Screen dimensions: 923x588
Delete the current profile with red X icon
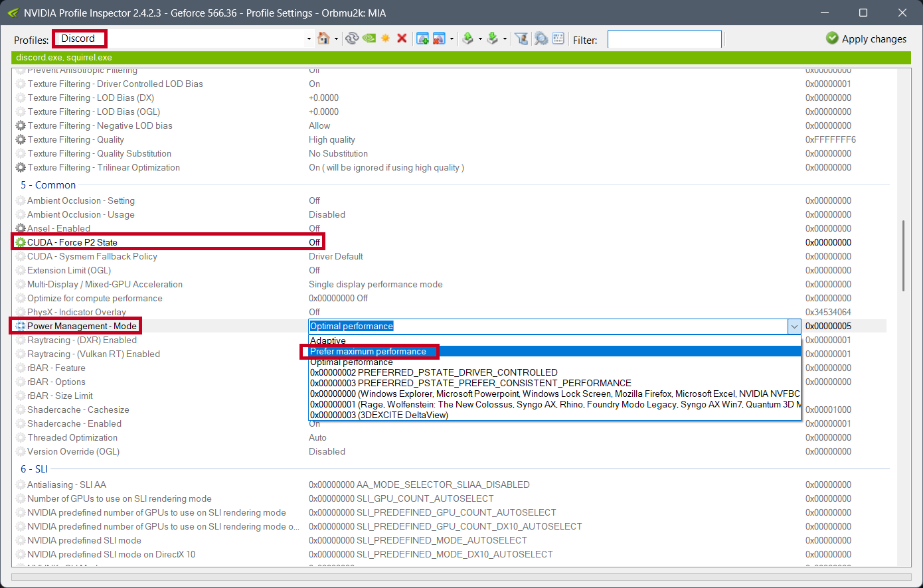point(402,38)
